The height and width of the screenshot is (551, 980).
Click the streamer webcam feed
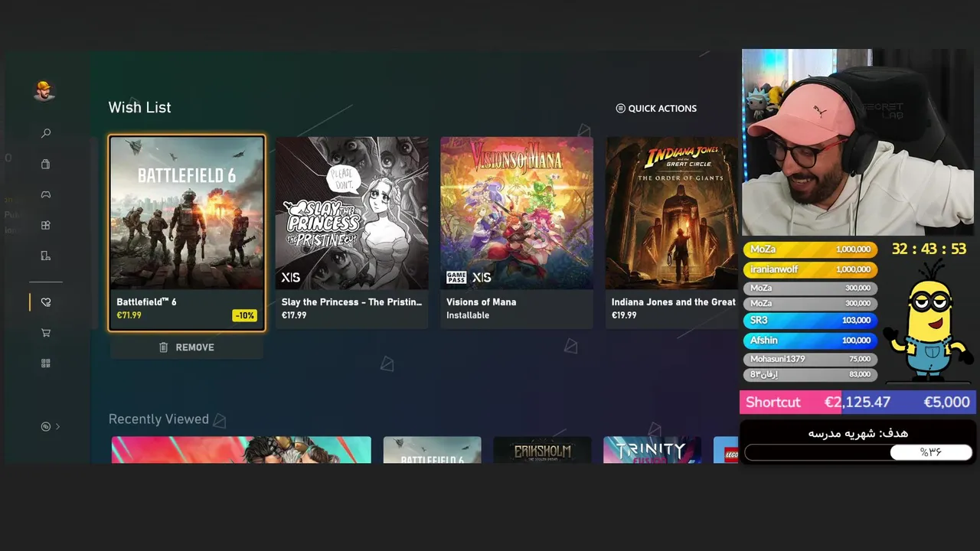point(857,142)
